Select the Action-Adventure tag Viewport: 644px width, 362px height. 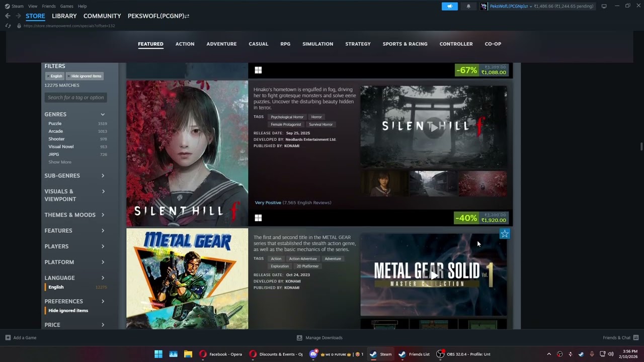tap(303, 259)
